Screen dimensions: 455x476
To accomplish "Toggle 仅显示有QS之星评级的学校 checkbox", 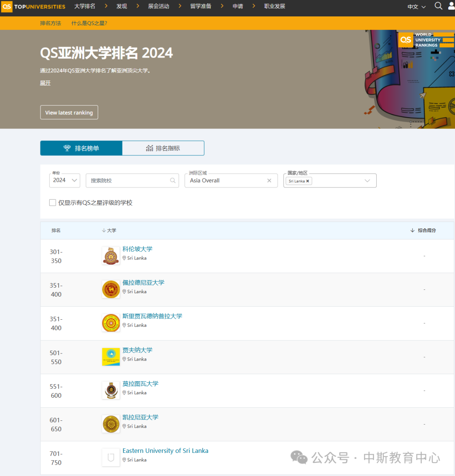I will click(x=53, y=203).
